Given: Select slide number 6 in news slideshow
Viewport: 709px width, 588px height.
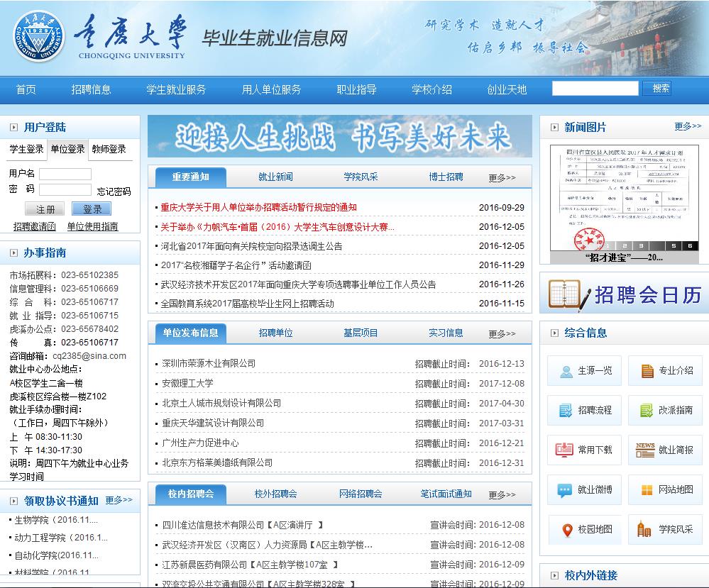Looking at the screenshot, I should point(690,246).
